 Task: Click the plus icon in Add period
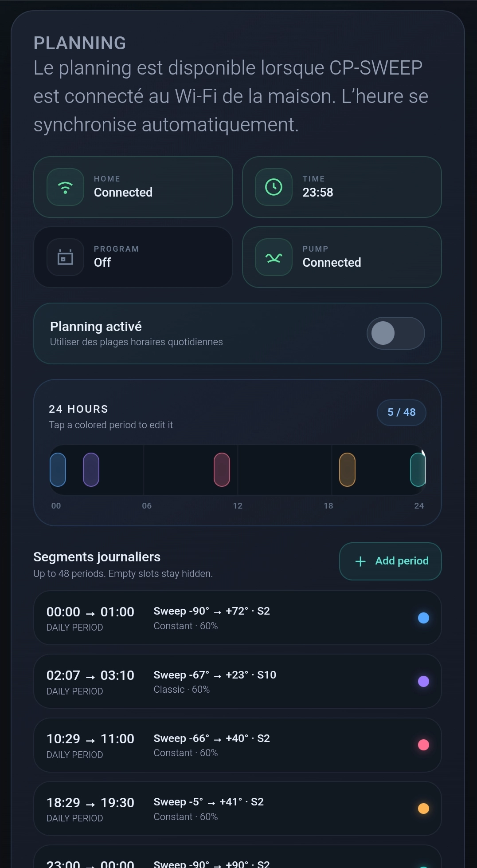360,561
